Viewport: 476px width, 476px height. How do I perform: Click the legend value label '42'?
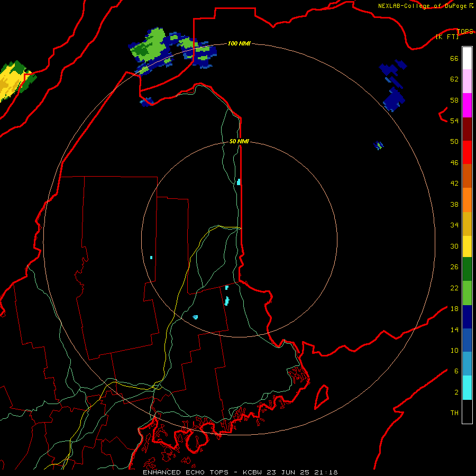(x=454, y=183)
